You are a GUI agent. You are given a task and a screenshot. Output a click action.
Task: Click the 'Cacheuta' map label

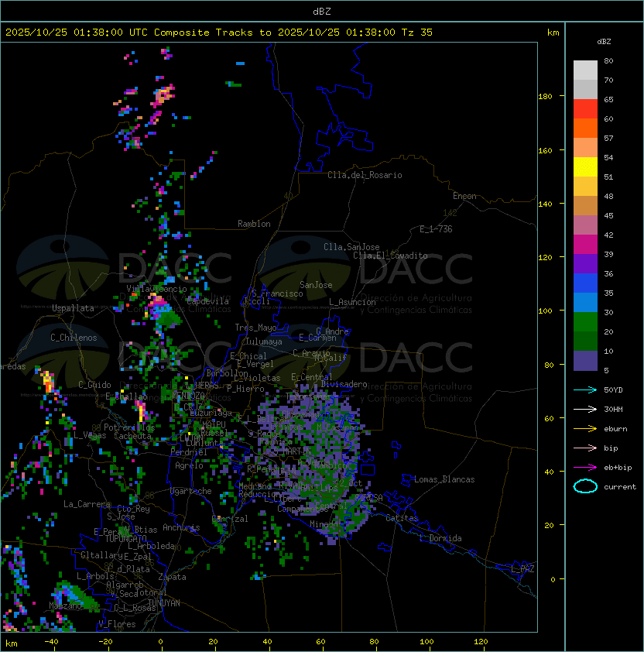point(132,436)
